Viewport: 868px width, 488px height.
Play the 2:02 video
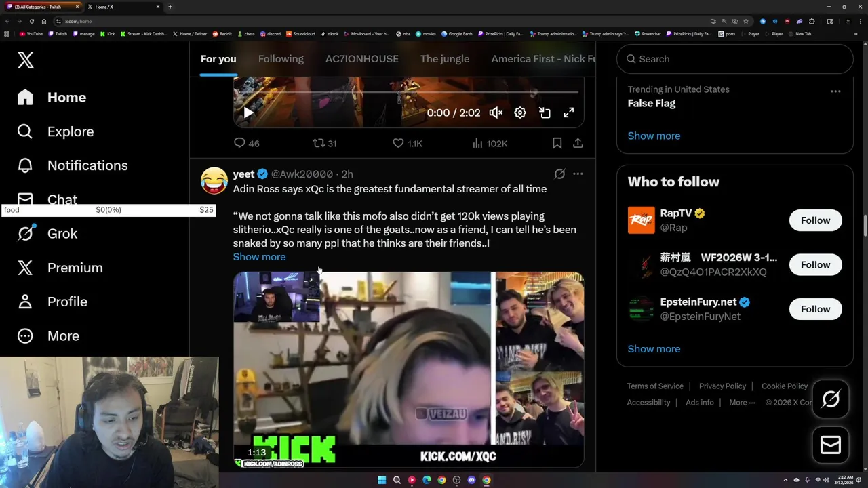click(248, 113)
